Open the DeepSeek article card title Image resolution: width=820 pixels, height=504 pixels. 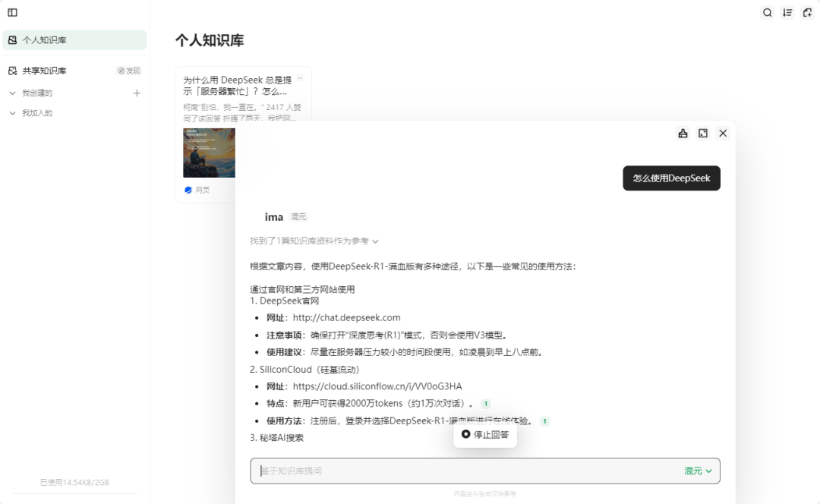[238, 86]
